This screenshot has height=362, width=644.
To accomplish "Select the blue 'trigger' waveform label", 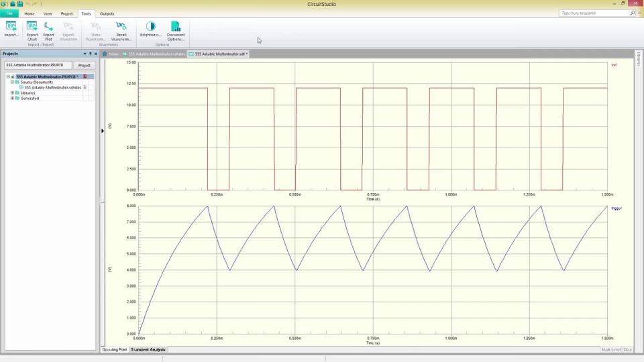I will click(x=616, y=208).
